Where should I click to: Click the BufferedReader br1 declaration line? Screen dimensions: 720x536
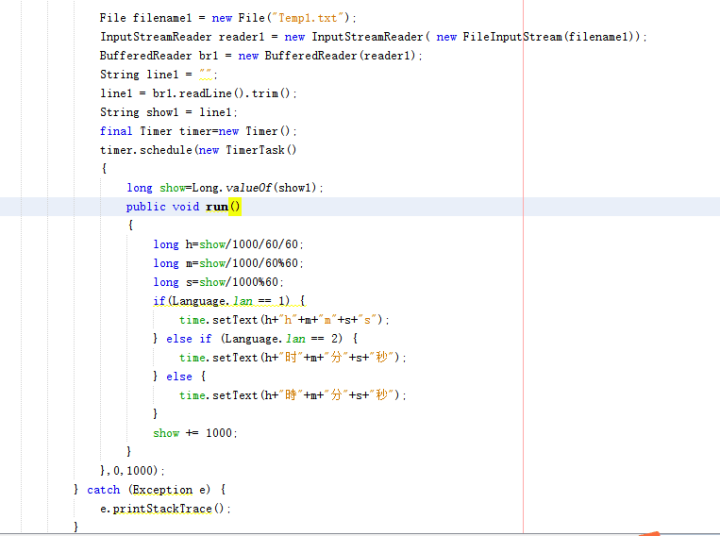pyautogui.click(x=261, y=56)
